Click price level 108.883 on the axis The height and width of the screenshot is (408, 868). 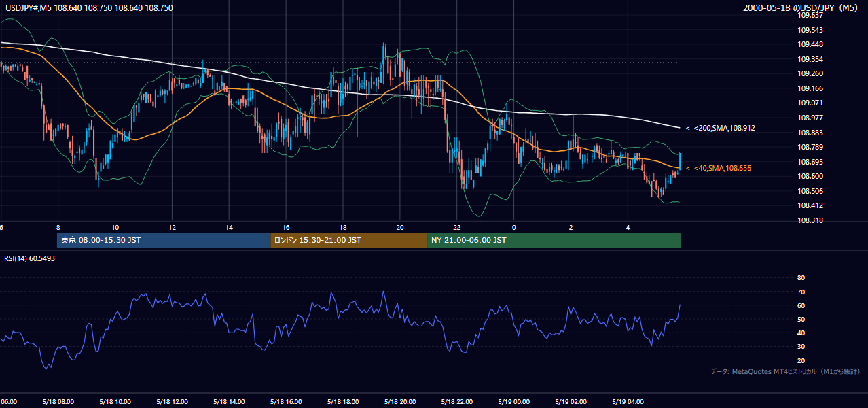coord(810,133)
